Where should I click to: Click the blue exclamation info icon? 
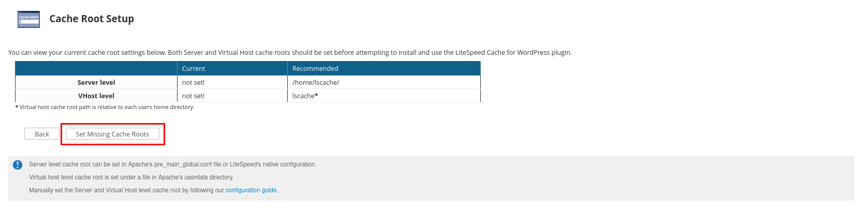(x=18, y=165)
